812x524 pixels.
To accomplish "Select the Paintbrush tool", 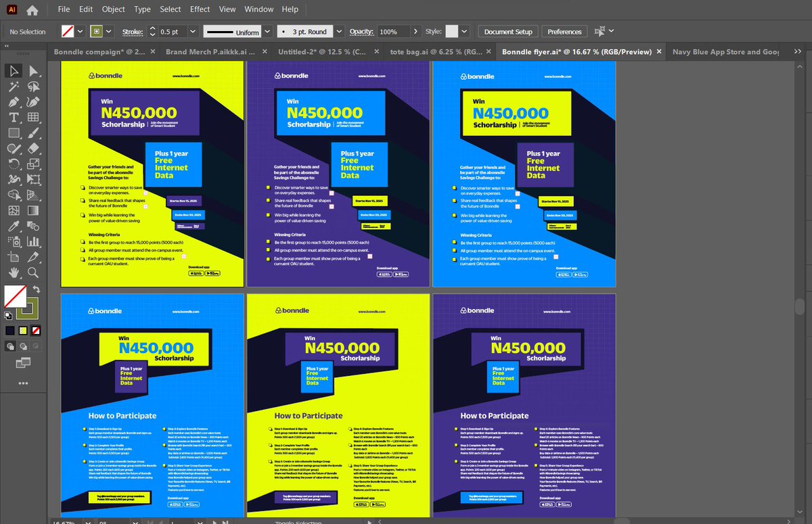I will 32,133.
